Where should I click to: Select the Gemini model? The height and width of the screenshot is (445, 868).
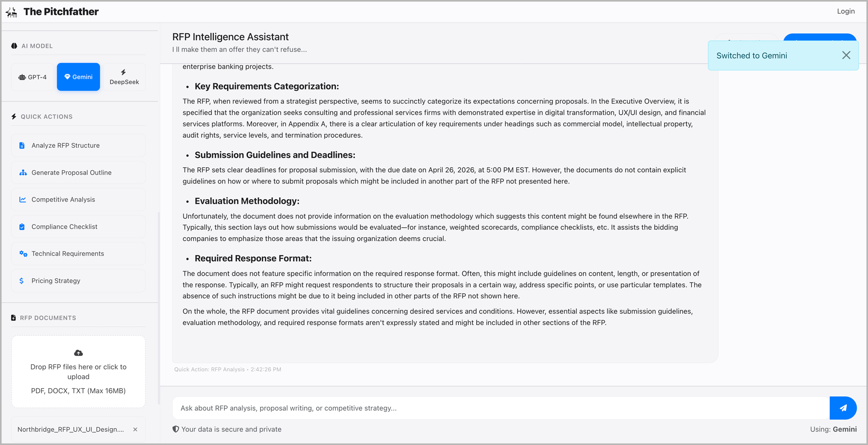[78, 77]
